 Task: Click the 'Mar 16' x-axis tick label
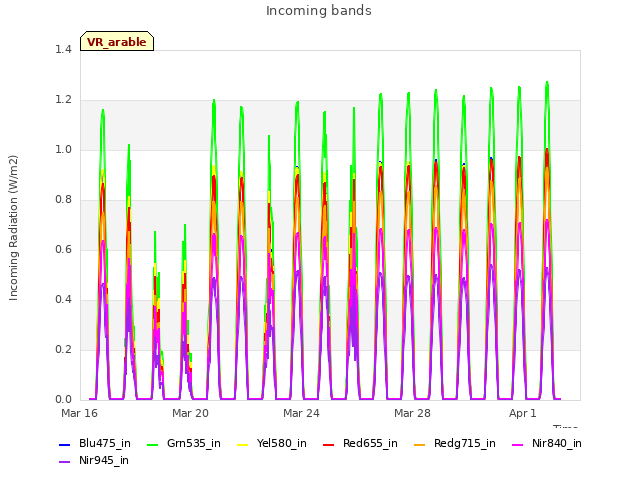click(x=79, y=413)
